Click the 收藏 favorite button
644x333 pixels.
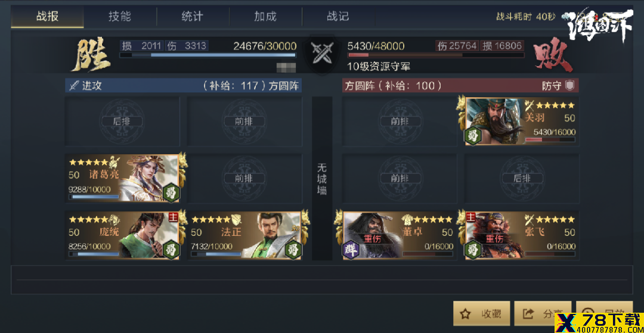[x=482, y=314]
